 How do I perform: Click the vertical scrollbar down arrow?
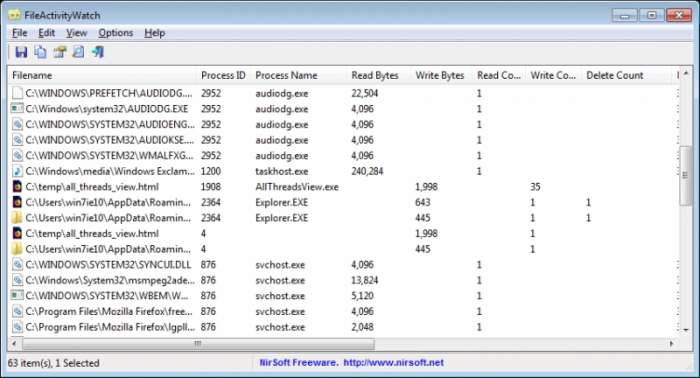(686, 331)
